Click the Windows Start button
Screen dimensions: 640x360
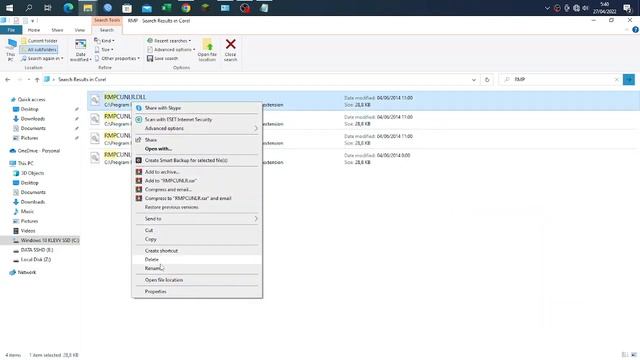pyautogui.click(x=9, y=7)
